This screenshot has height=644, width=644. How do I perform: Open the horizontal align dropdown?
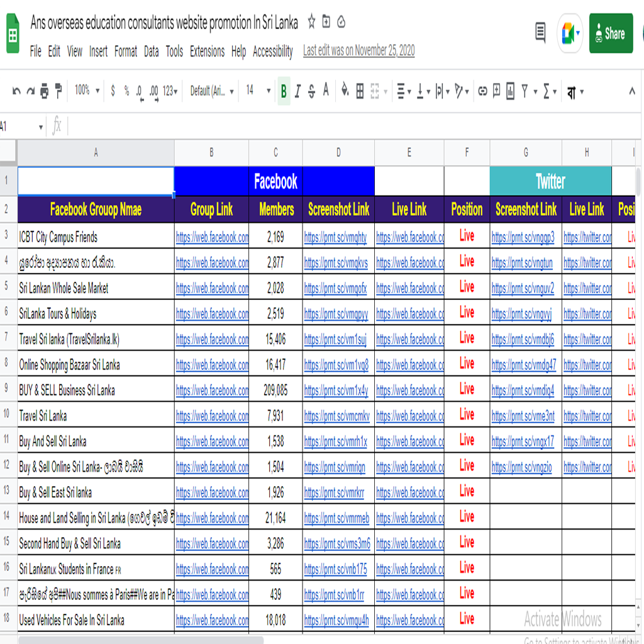pos(404,91)
